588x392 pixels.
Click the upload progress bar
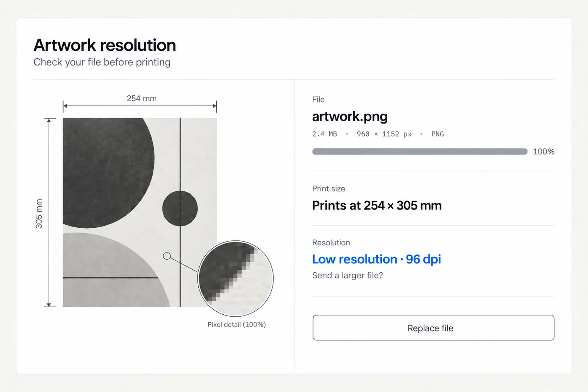click(x=420, y=152)
